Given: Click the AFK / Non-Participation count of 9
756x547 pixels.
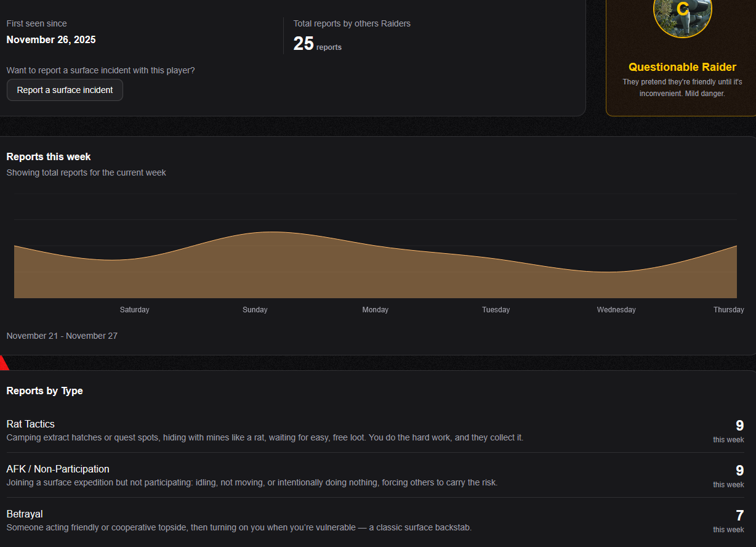Looking at the screenshot, I should pyautogui.click(x=739, y=471).
